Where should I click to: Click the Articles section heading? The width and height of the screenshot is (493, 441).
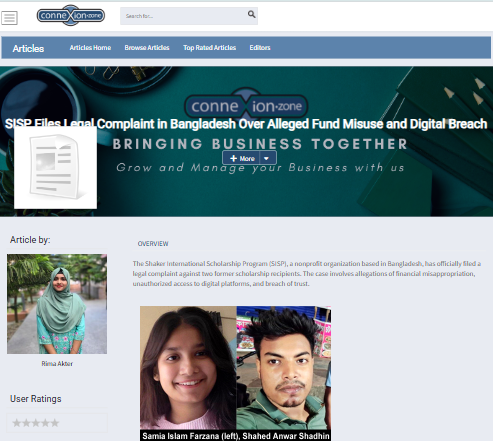[28, 49]
